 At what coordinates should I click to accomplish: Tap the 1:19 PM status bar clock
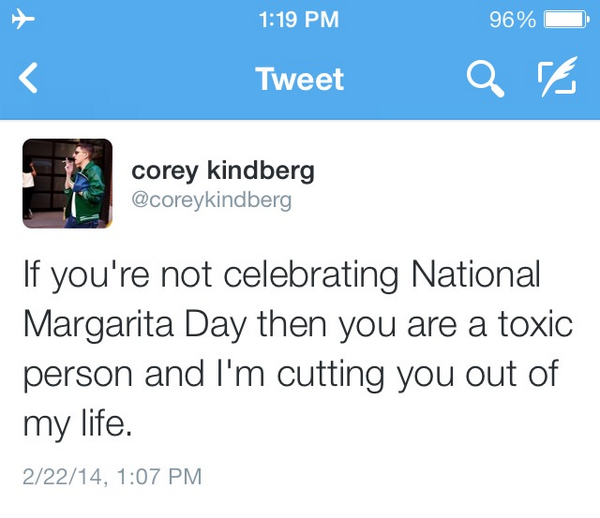pyautogui.click(x=298, y=19)
